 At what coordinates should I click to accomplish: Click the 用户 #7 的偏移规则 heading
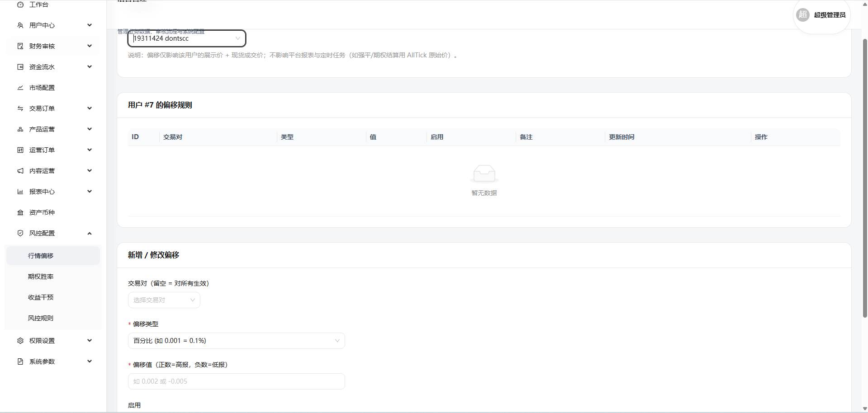pyautogui.click(x=160, y=105)
